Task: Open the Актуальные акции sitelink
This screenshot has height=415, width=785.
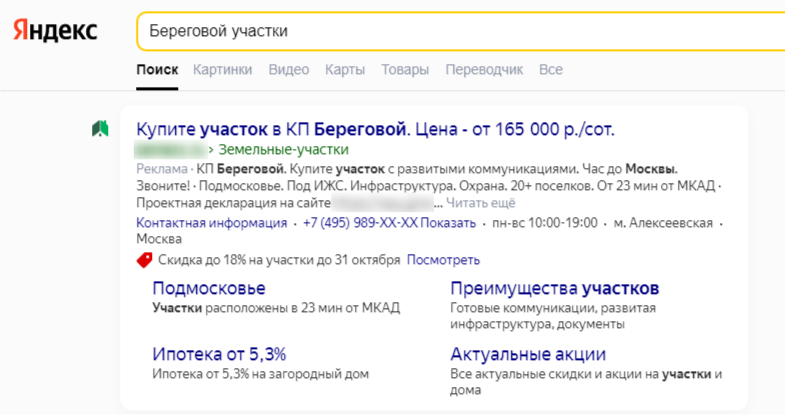Action: point(528,354)
